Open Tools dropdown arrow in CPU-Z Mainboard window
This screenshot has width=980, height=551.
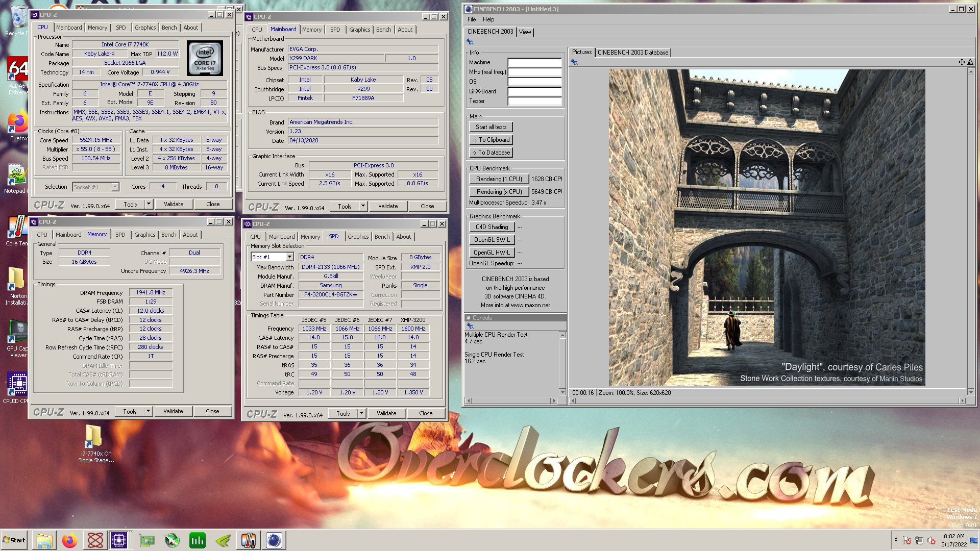(x=363, y=206)
